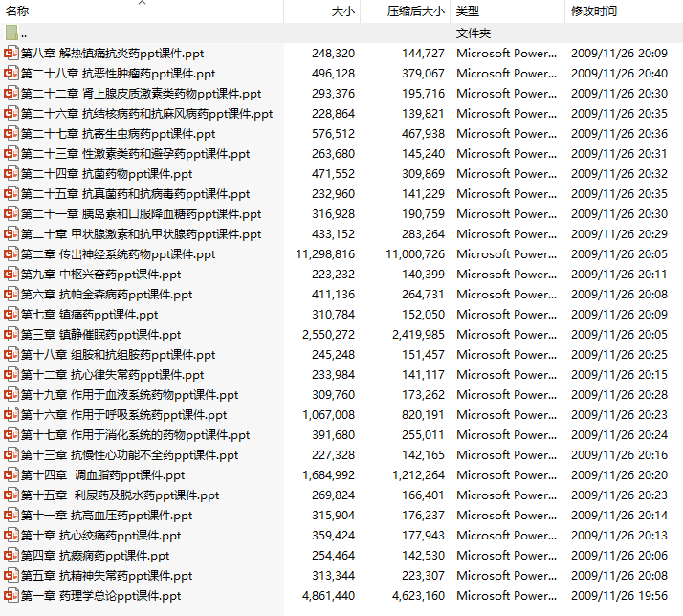The height and width of the screenshot is (616, 683).
Task: Select the 第二十七章 抗寄生虫病药 file icon
Action: (11, 133)
